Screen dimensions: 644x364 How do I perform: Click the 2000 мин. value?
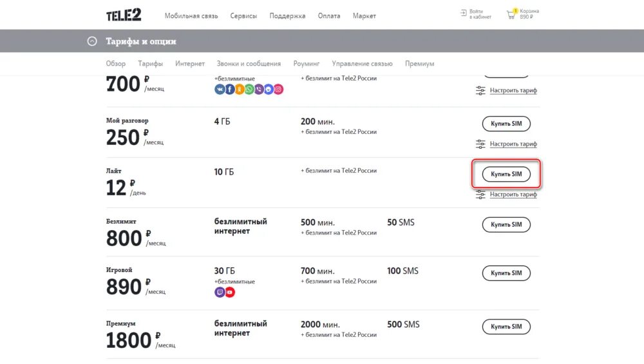coord(320,325)
